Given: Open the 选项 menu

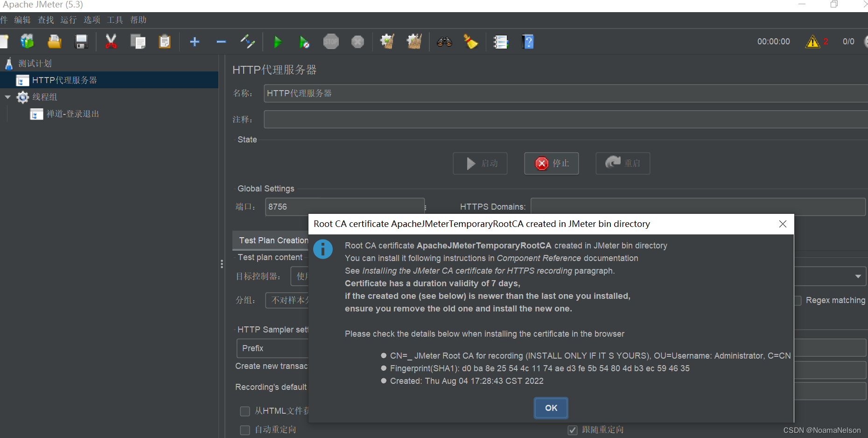Looking at the screenshot, I should (92, 20).
